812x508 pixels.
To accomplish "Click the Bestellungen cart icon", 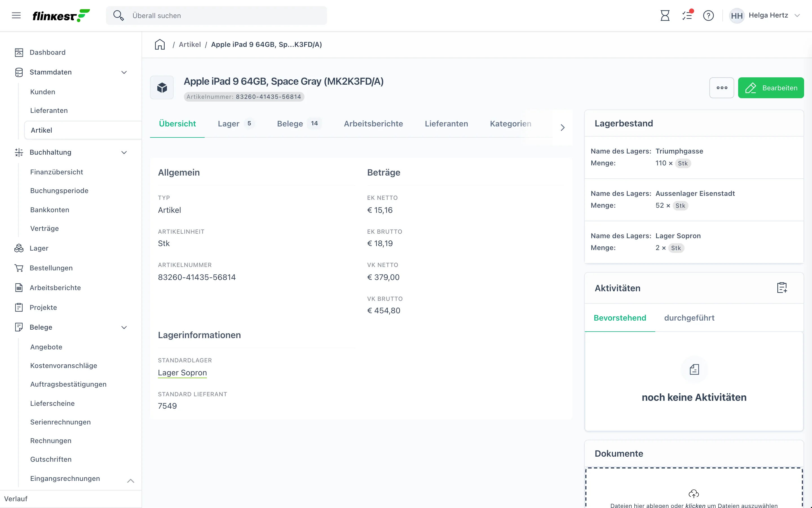I will click(x=19, y=268).
